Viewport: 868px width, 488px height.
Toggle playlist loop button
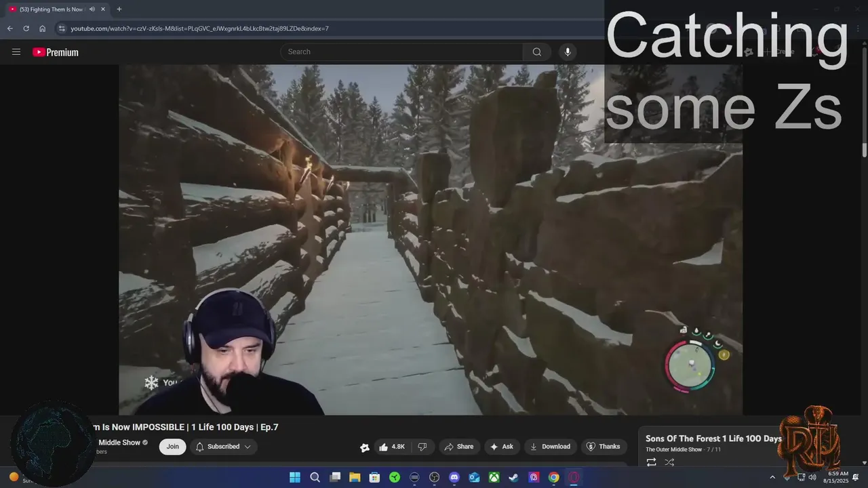[x=651, y=462]
